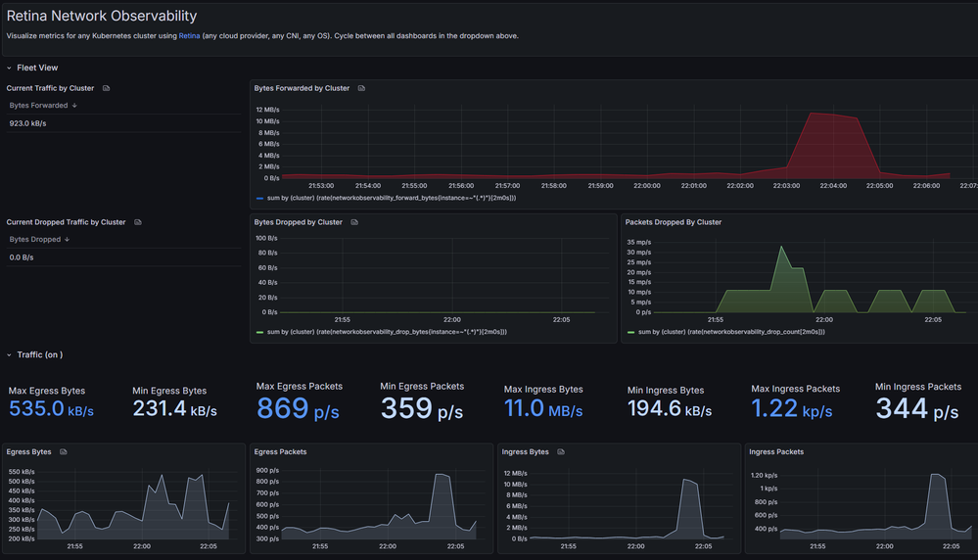Collapse the Traffic (on ) row
The image size is (978, 560).
(x=10, y=354)
